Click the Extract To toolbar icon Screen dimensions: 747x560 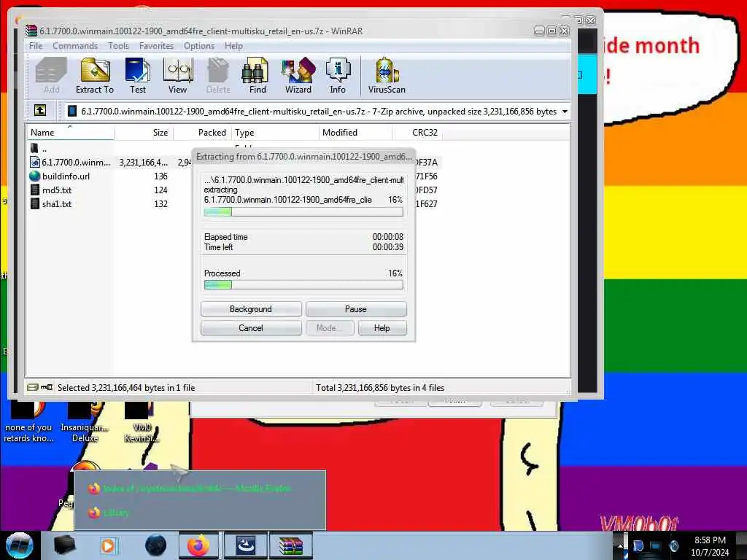[x=95, y=75]
